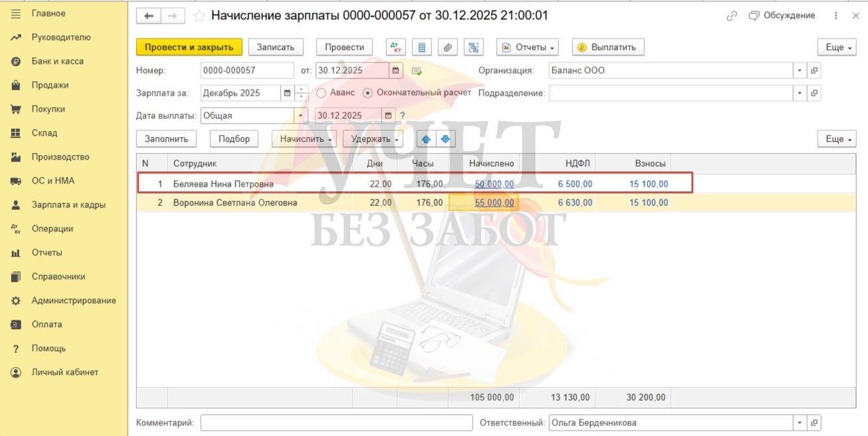Move row down with blue down arrow
The width and height of the screenshot is (868, 436).
coord(445,139)
